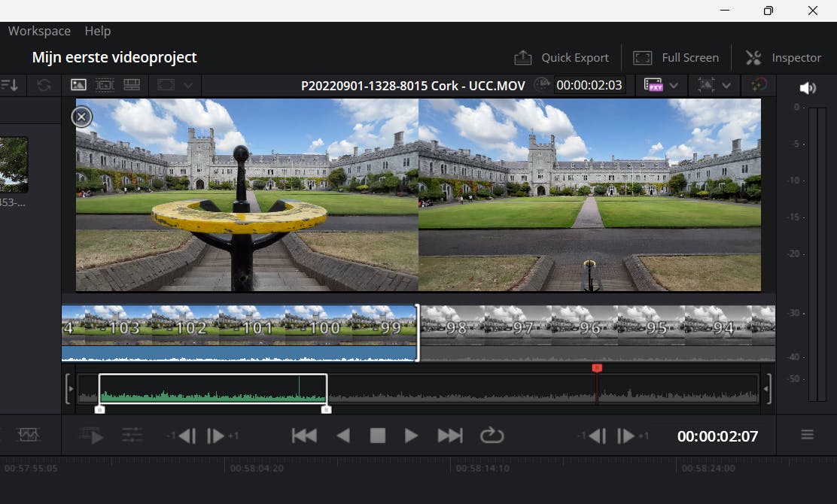This screenshot has width=837, height=504.
Task: Switch to Timeline viewer mode
Action: (x=132, y=85)
